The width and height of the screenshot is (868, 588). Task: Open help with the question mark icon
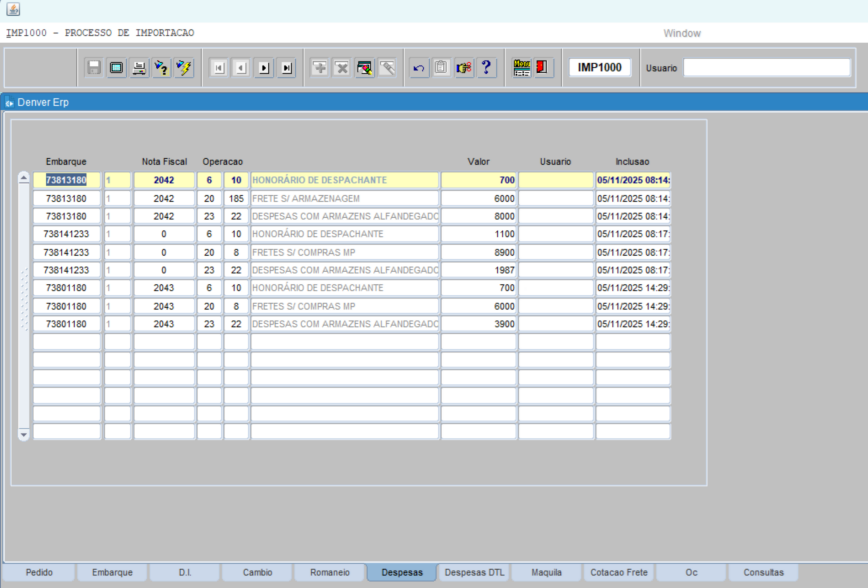point(486,68)
